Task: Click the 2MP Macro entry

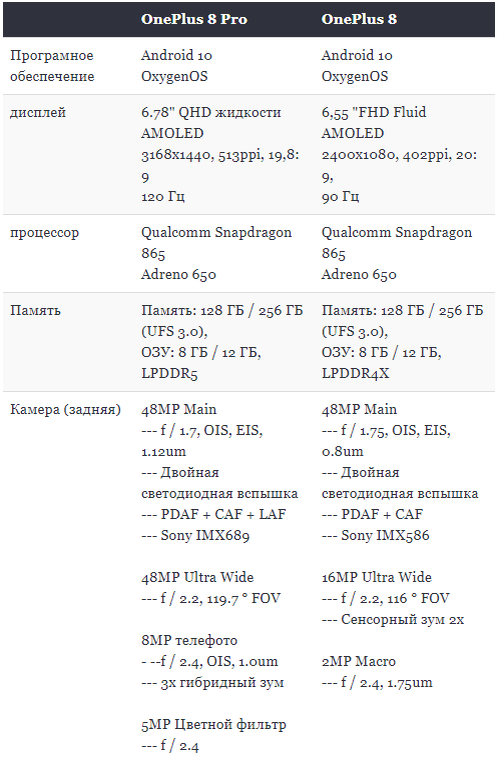Action: tap(358, 661)
